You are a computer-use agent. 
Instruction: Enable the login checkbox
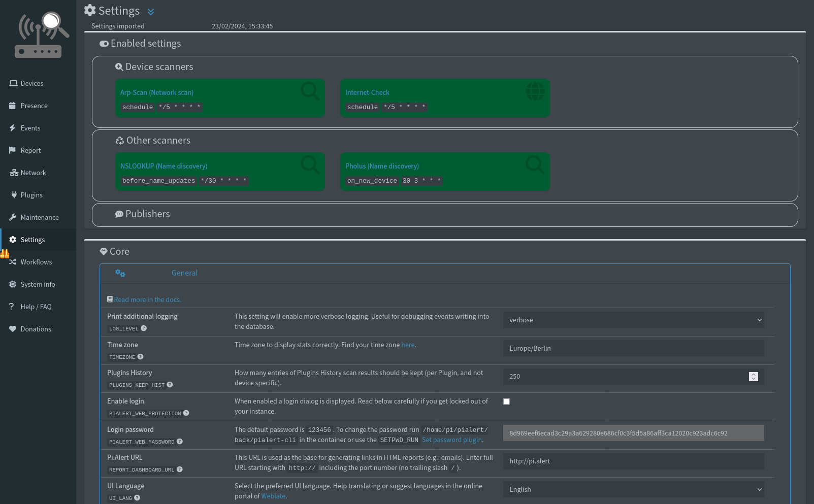[x=506, y=401]
